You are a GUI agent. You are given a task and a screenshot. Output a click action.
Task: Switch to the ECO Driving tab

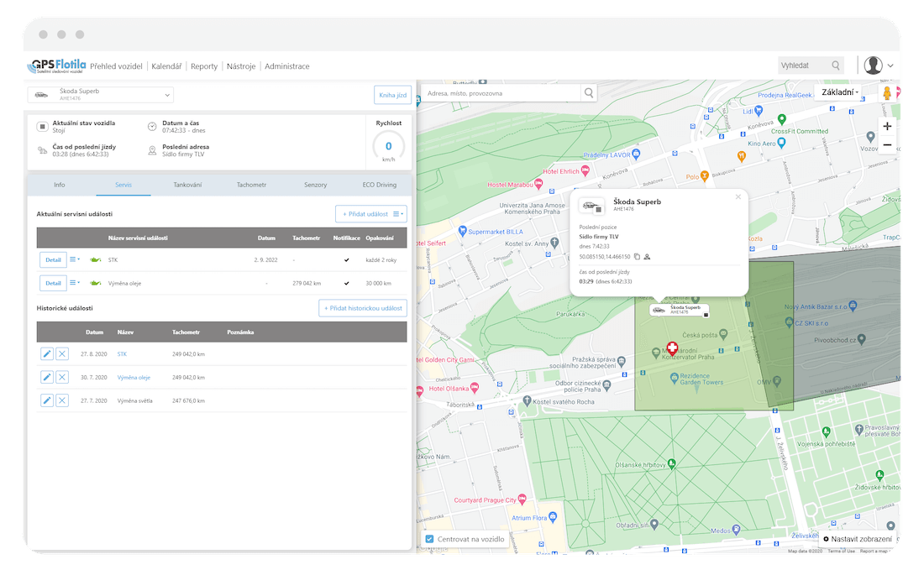click(380, 185)
